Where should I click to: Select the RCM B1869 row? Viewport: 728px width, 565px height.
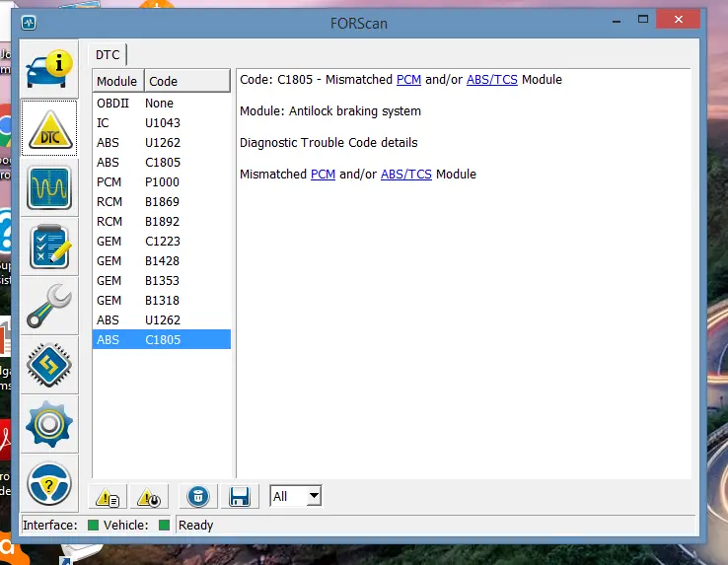click(162, 201)
